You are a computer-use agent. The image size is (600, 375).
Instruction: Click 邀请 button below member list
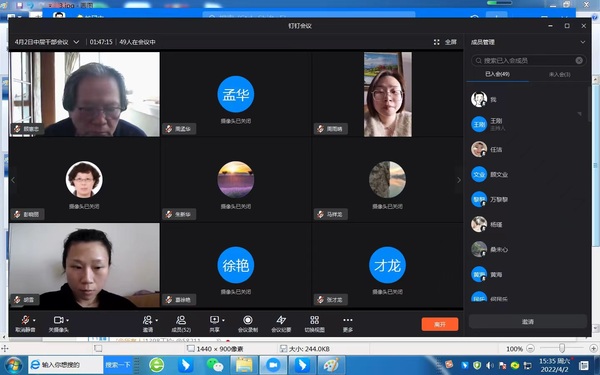(x=527, y=322)
